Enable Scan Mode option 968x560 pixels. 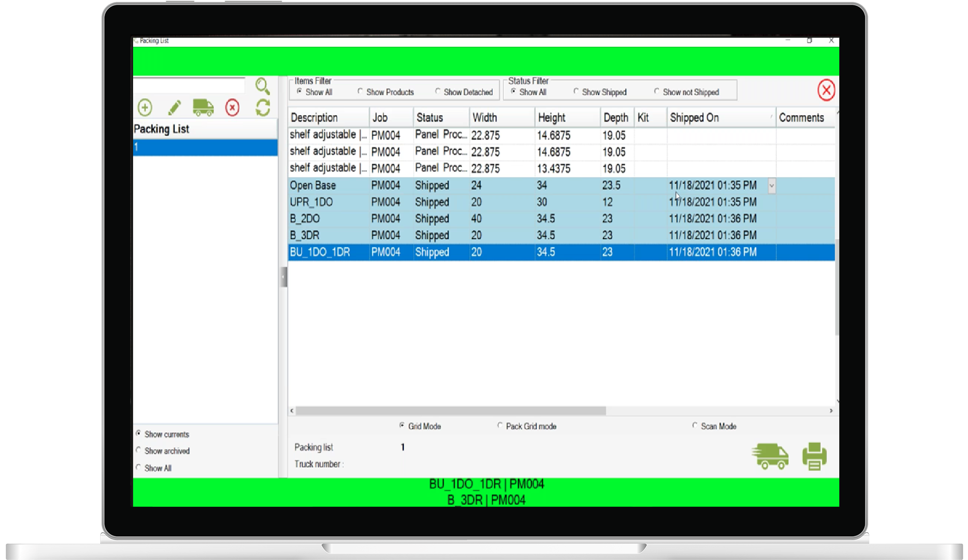click(695, 426)
